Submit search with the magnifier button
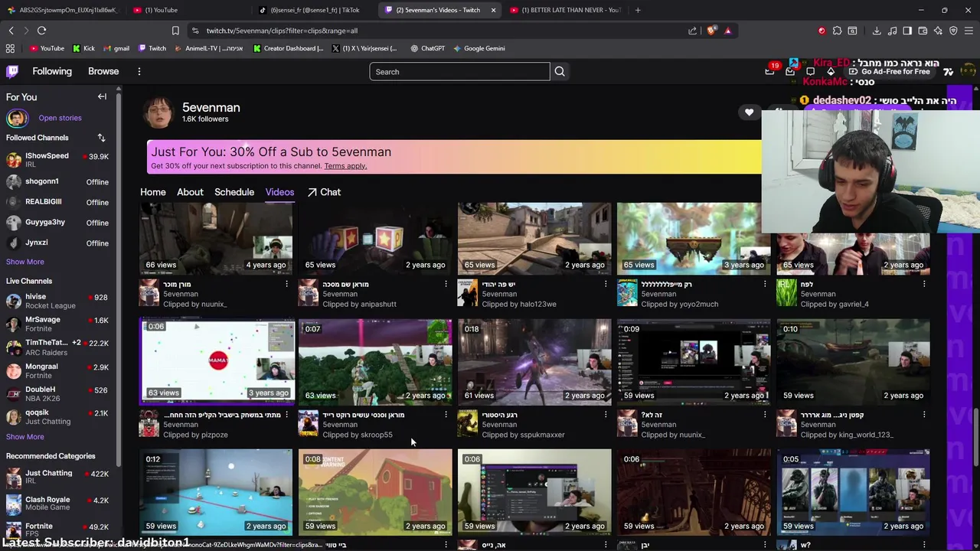This screenshot has width=980, height=551. [x=560, y=71]
